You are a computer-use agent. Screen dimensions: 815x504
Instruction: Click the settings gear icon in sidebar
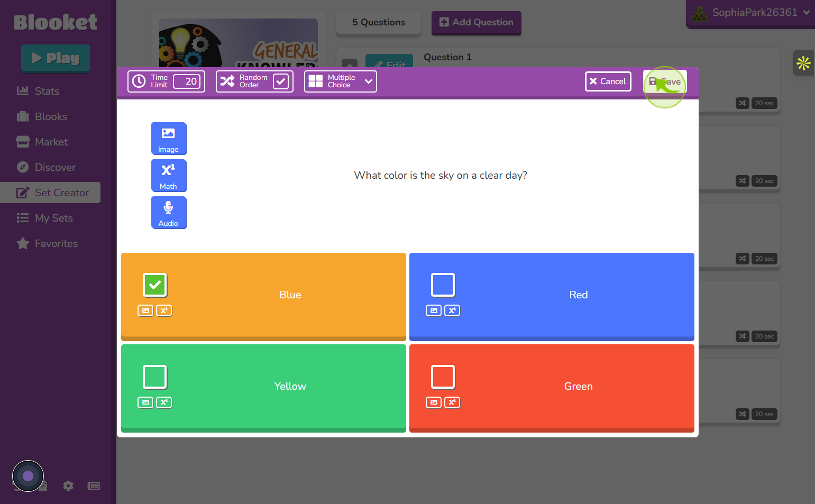point(68,485)
